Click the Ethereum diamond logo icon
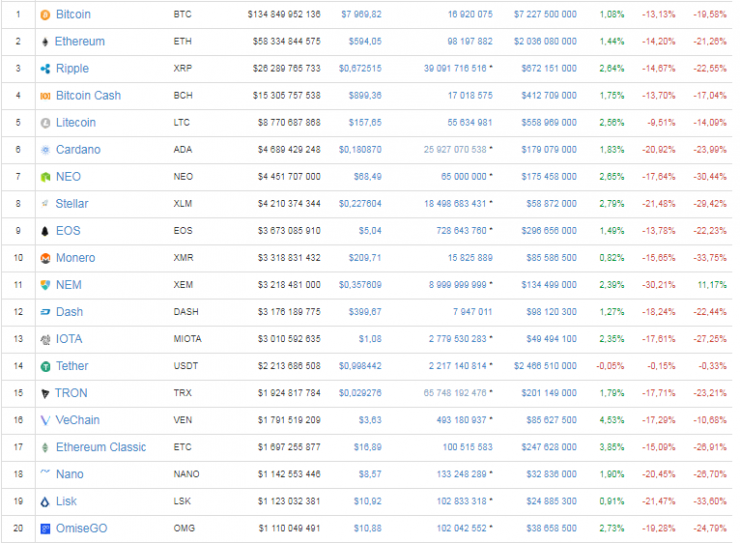This screenshot has height=543, width=740. (x=45, y=42)
